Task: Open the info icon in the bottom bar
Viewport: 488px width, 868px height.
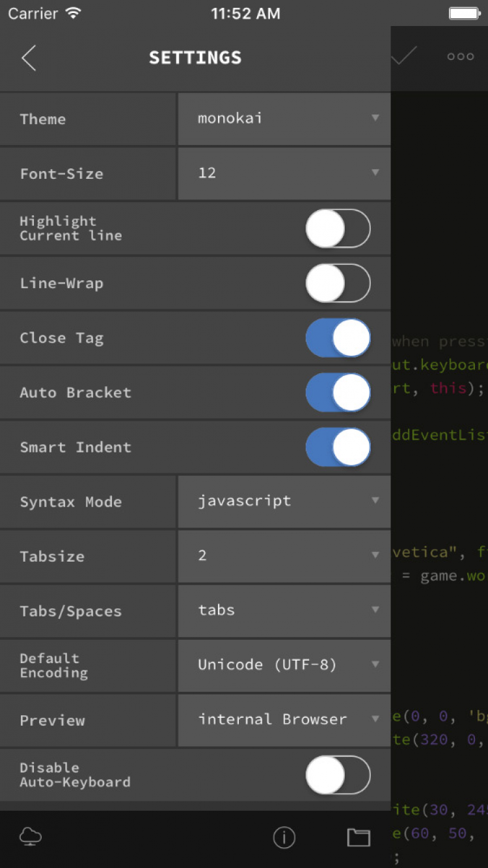Action: 284,837
